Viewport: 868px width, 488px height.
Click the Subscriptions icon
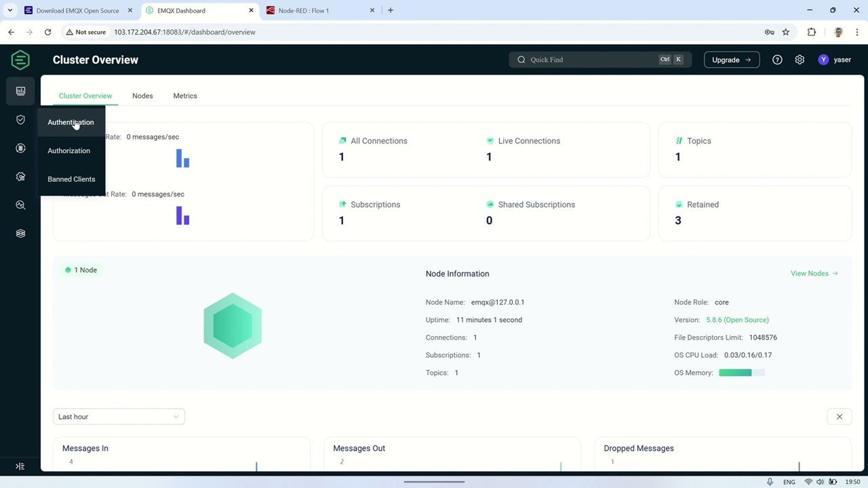point(342,204)
